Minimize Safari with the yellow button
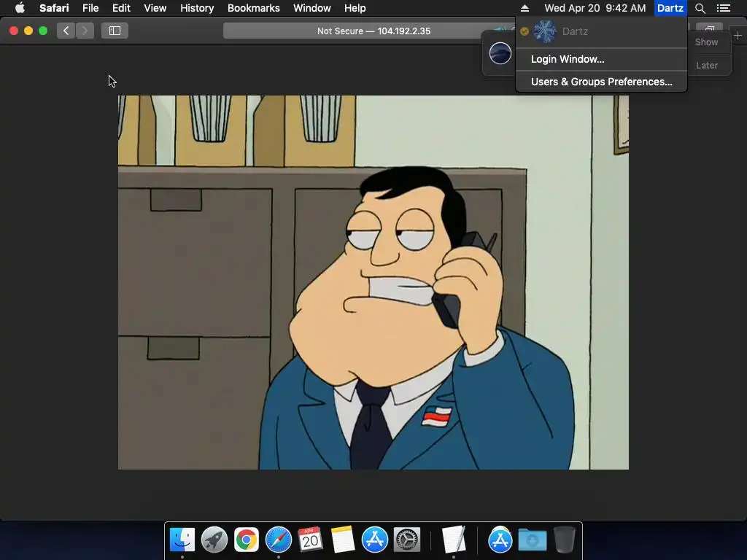747x560 pixels. pos(28,31)
